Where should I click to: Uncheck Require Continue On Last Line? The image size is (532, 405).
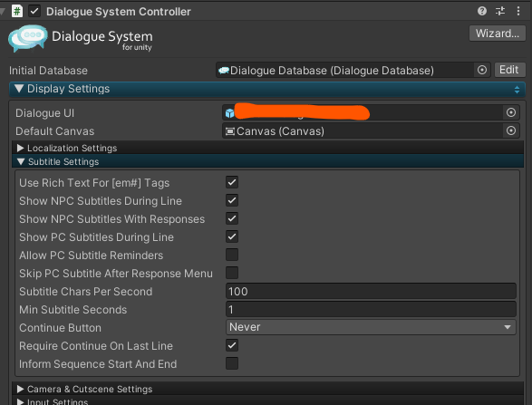232,345
